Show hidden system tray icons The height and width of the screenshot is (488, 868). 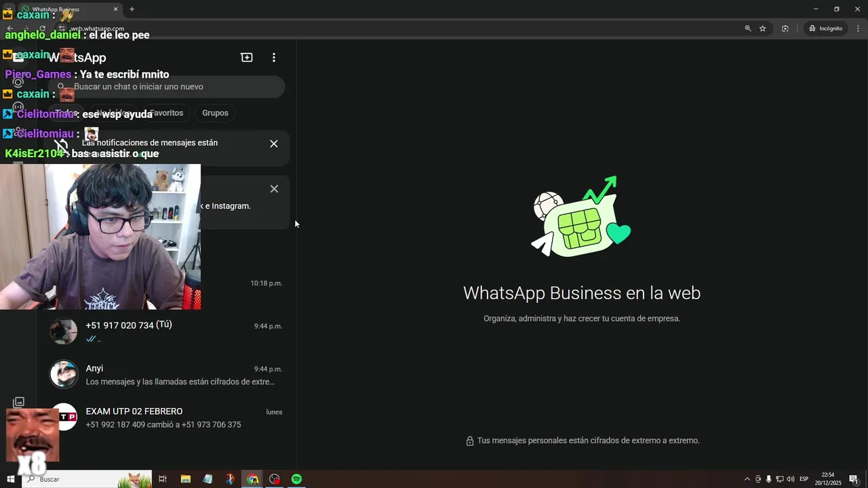pos(747,479)
